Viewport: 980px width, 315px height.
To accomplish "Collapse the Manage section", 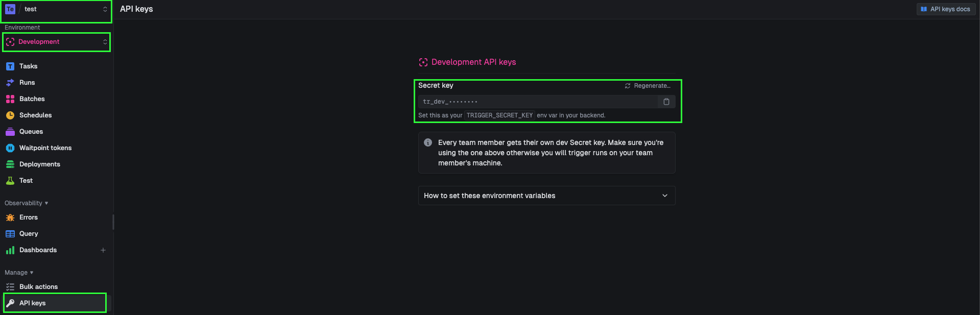I will 19,273.
